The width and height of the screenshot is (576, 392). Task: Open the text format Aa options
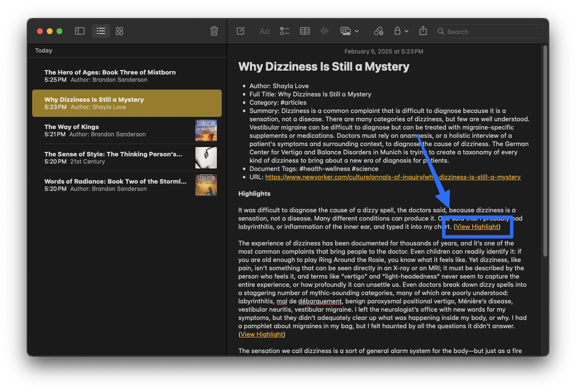point(264,31)
